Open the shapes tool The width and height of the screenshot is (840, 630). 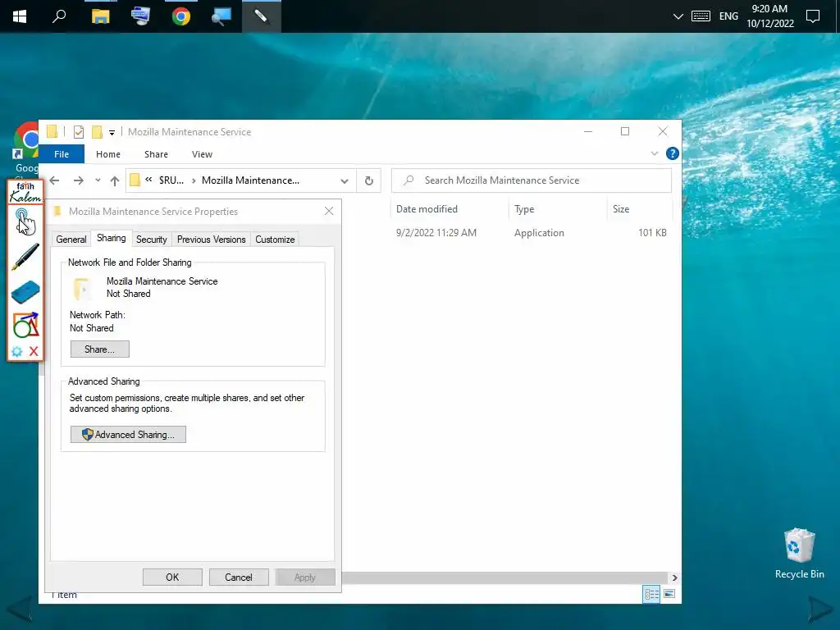25,325
